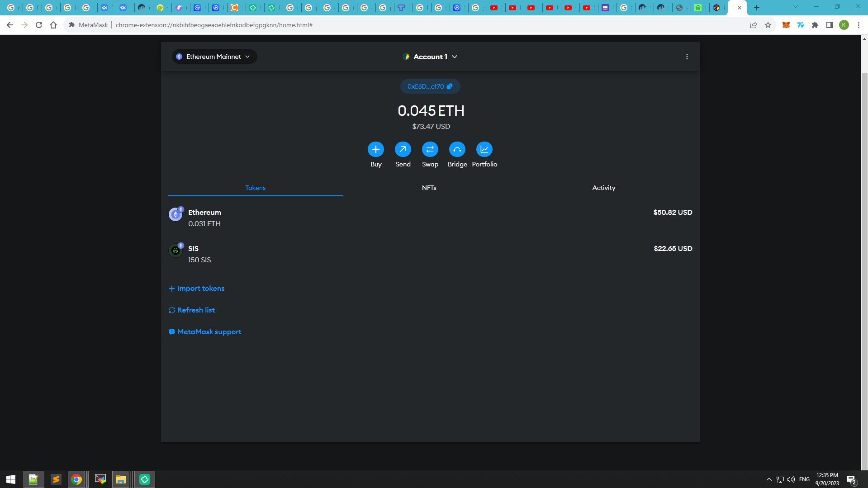The height and width of the screenshot is (488, 868).
Task: Open the Extensions puzzle-piece menu
Action: coord(815,25)
